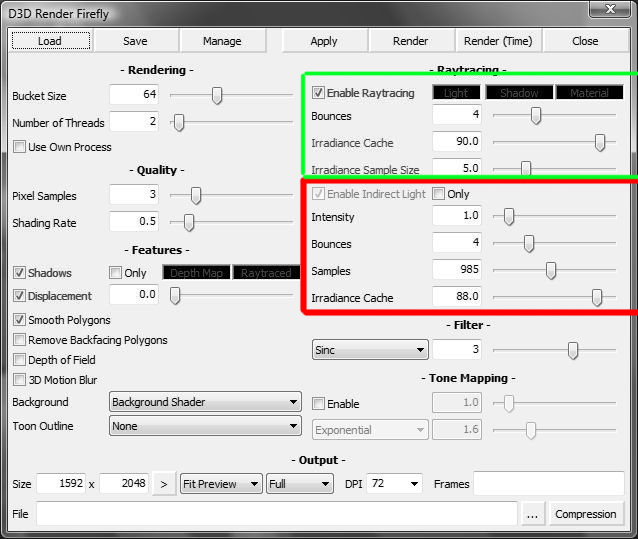Screen dimensions: 638x539
Task: Enable the Shadows Only checkbox
Action: point(116,273)
